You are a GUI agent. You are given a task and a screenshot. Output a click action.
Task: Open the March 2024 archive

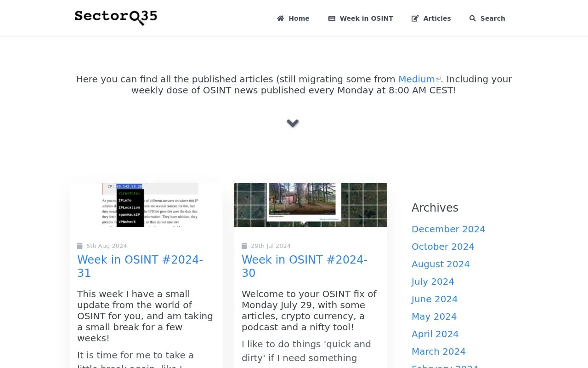[439, 351]
